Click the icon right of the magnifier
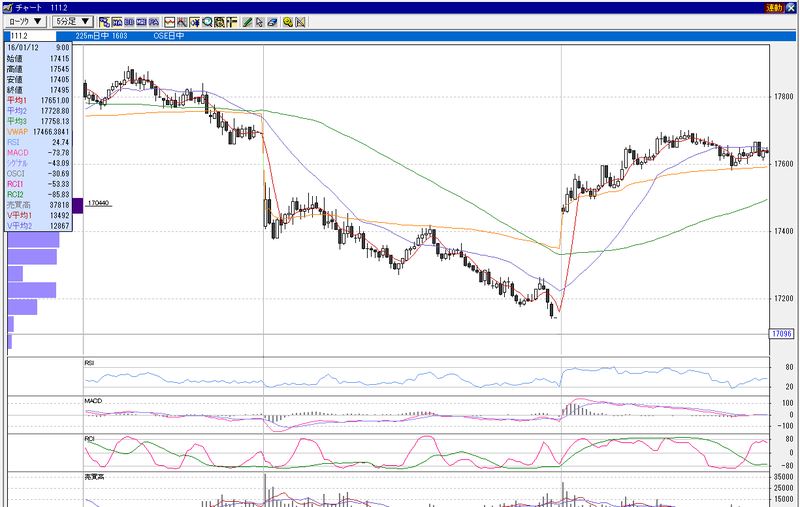This screenshot has height=507, width=800. tap(219, 22)
